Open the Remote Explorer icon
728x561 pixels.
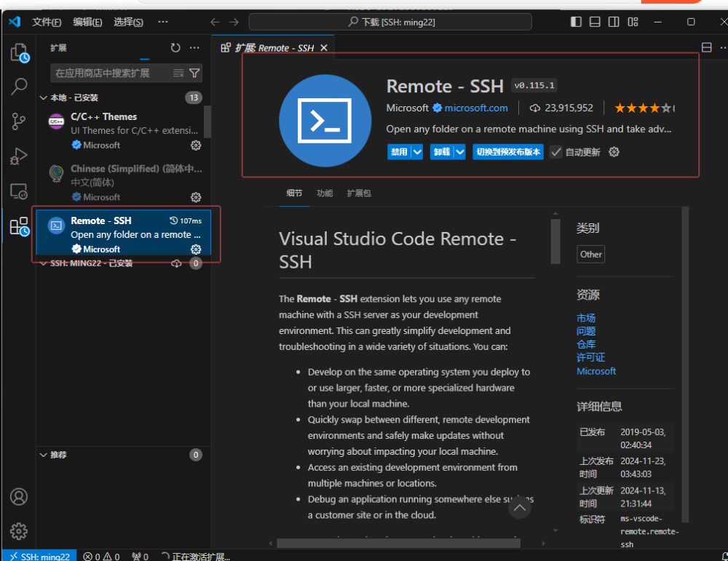point(19,191)
